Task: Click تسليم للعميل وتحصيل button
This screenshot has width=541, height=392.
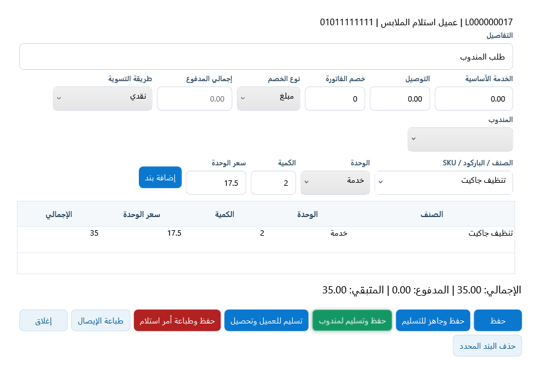Action: coord(266,320)
